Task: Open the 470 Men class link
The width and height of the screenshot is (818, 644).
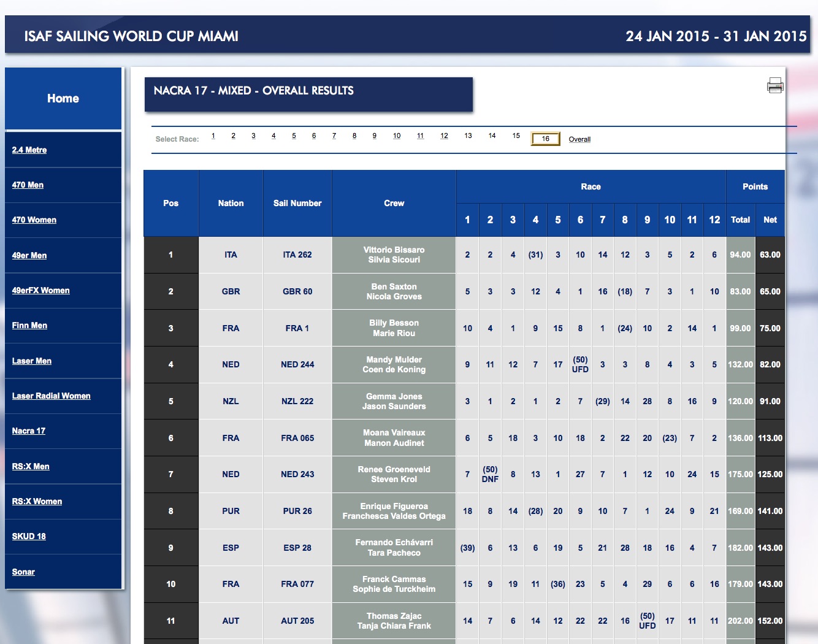Action: coord(28,185)
